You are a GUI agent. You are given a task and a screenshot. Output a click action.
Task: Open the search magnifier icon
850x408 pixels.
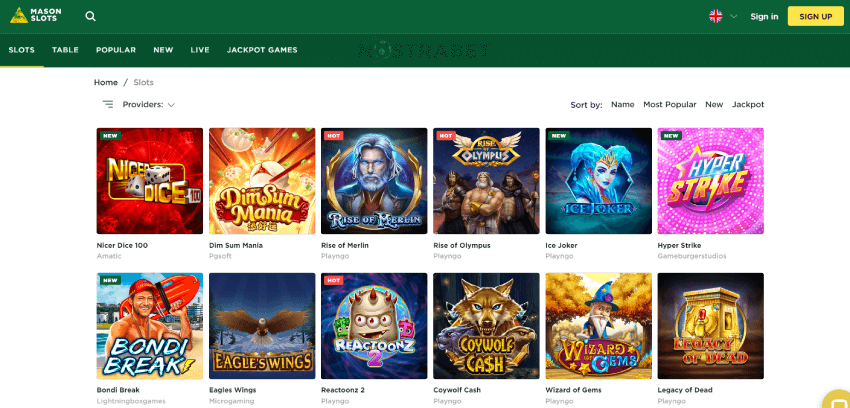91,16
